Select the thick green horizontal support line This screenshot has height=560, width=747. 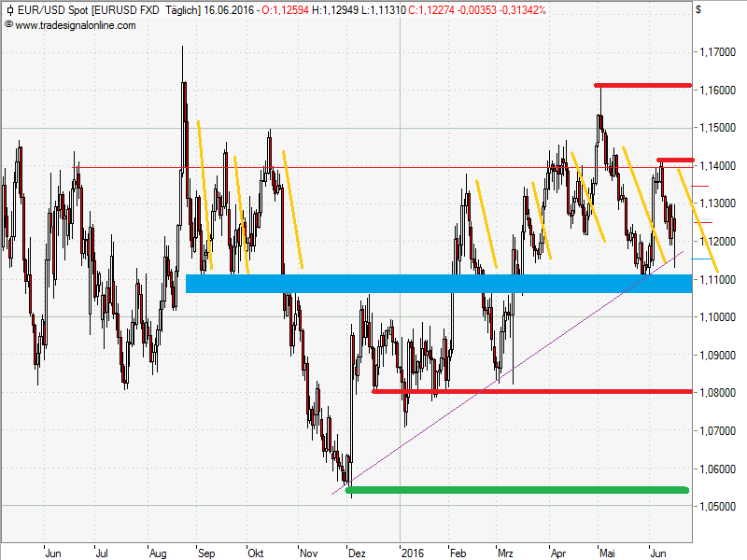coord(517,490)
